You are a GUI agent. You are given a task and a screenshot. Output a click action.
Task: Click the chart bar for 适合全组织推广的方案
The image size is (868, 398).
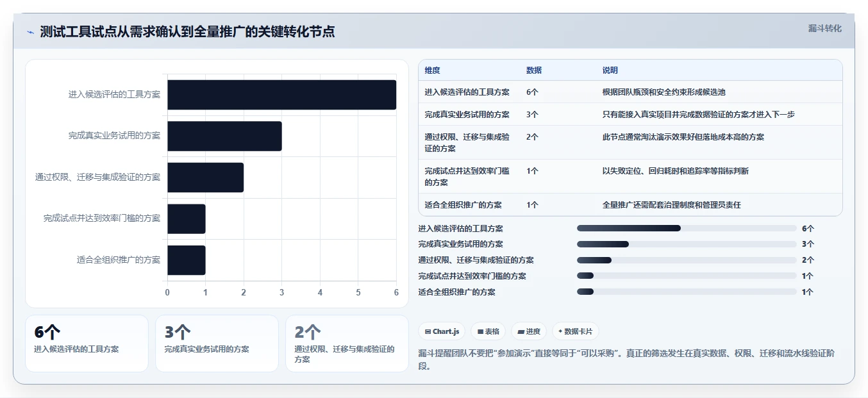pyautogui.click(x=187, y=260)
